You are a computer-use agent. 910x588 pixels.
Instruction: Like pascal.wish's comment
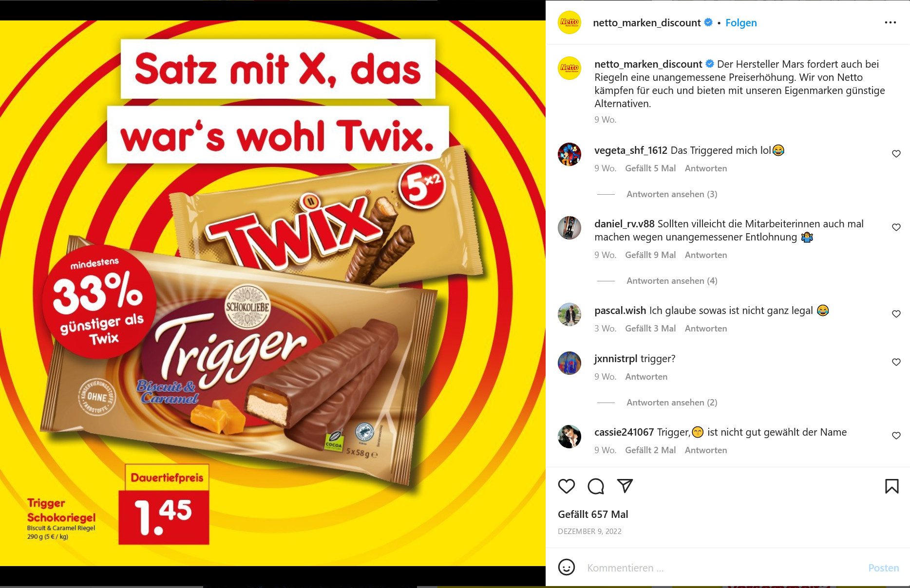point(896,314)
